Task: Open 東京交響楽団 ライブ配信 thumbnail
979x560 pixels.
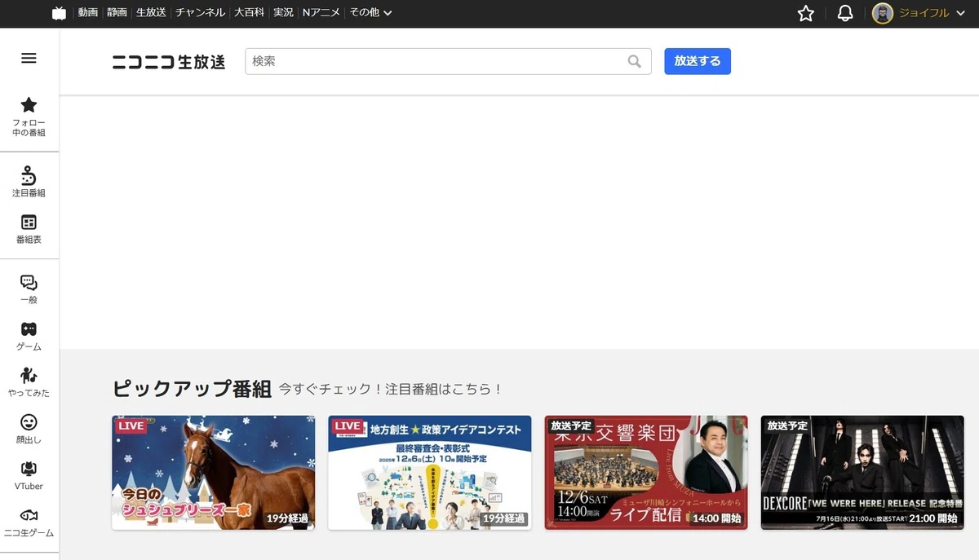Action: click(646, 473)
